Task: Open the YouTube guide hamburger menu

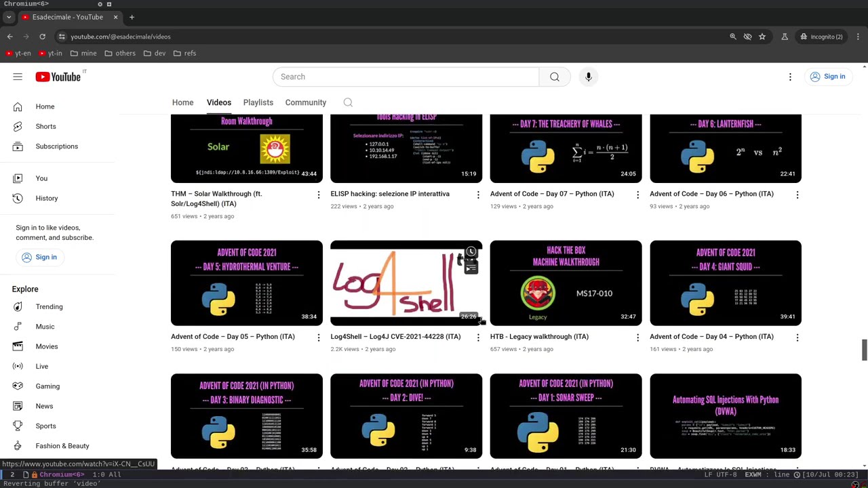Action: 18,77
